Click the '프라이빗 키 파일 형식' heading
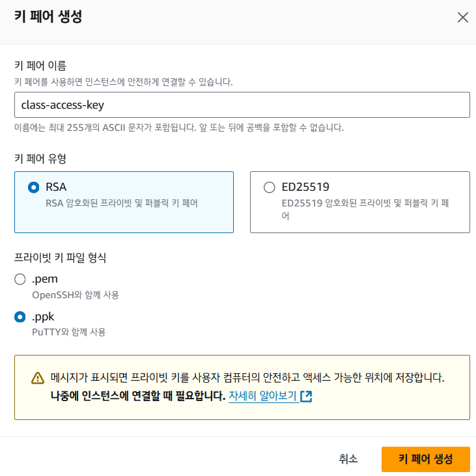Image resolution: width=476 pixels, height=476 pixels. click(x=61, y=257)
